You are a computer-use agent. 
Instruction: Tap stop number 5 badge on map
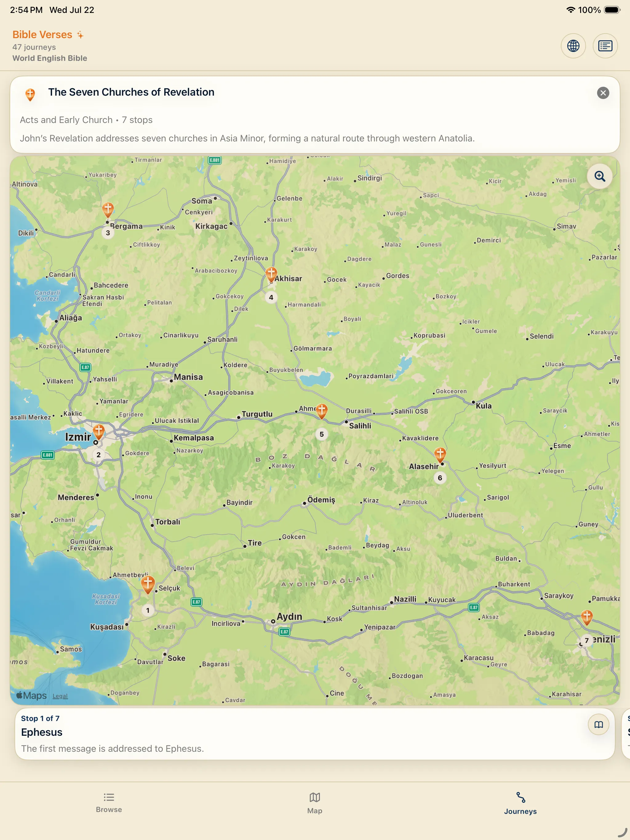click(321, 434)
